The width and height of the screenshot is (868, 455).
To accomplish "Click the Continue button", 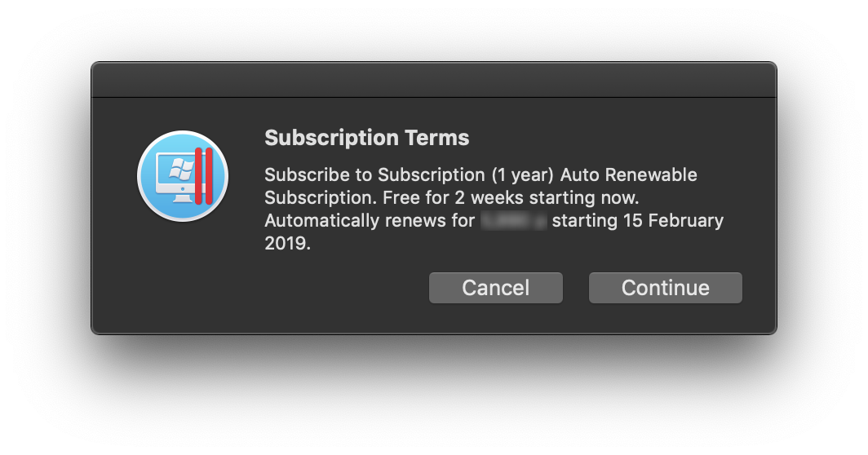I will click(665, 288).
